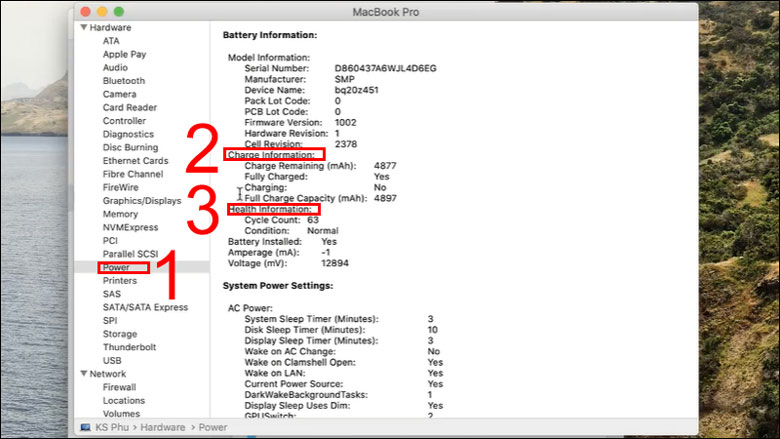The image size is (780, 439).
Task: Choose Locations under Network
Action: (x=123, y=400)
